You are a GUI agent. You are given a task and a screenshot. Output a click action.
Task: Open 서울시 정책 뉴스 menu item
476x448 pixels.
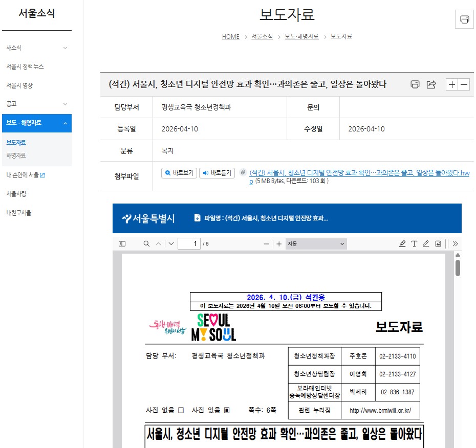[x=25, y=66]
